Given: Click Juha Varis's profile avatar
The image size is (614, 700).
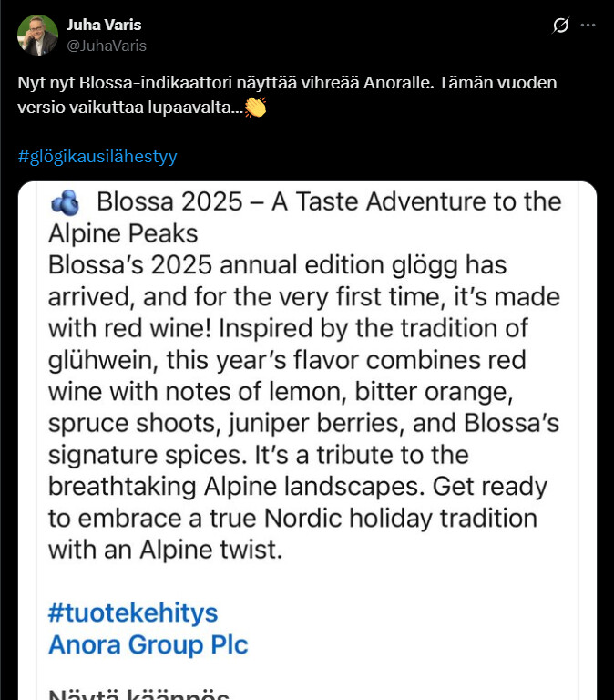Looking at the screenshot, I should (37, 35).
